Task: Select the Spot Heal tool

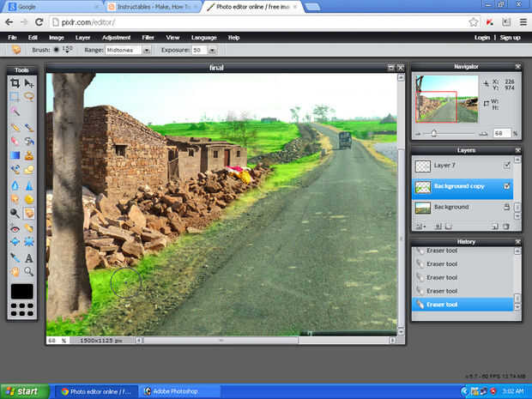Action: (29, 229)
